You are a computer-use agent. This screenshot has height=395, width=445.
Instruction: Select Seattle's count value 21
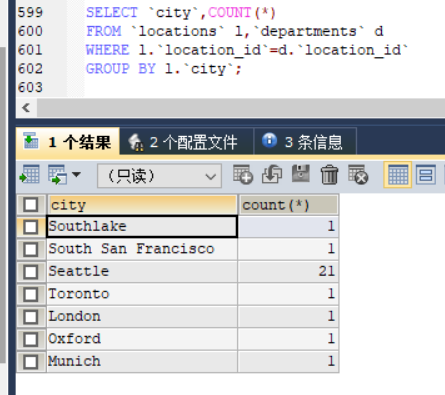pyautogui.click(x=288, y=271)
